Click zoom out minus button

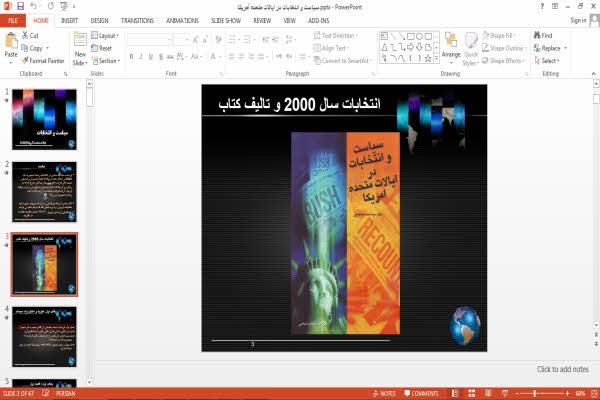point(517,393)
